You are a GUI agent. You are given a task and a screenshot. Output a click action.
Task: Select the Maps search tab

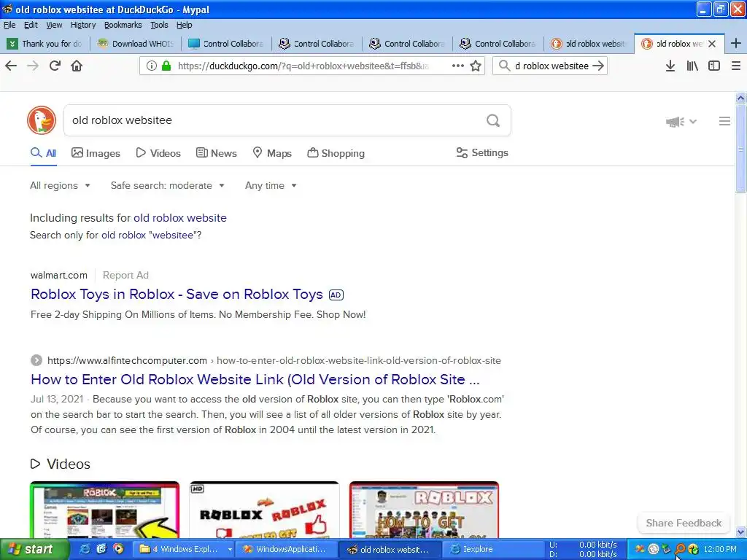[x=272, y=153]
